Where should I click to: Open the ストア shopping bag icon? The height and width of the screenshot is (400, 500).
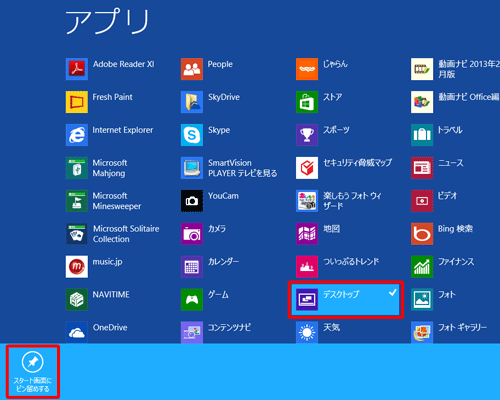tap(307, 102)
